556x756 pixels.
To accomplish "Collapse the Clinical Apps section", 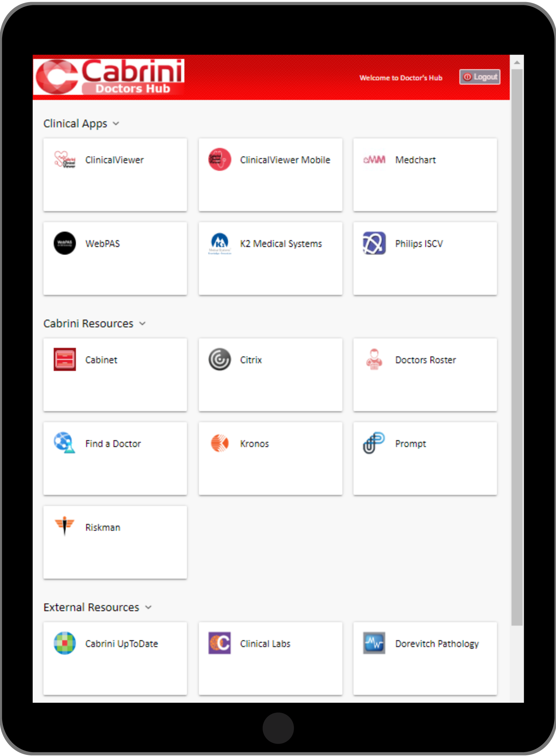I will pos(116,124).
